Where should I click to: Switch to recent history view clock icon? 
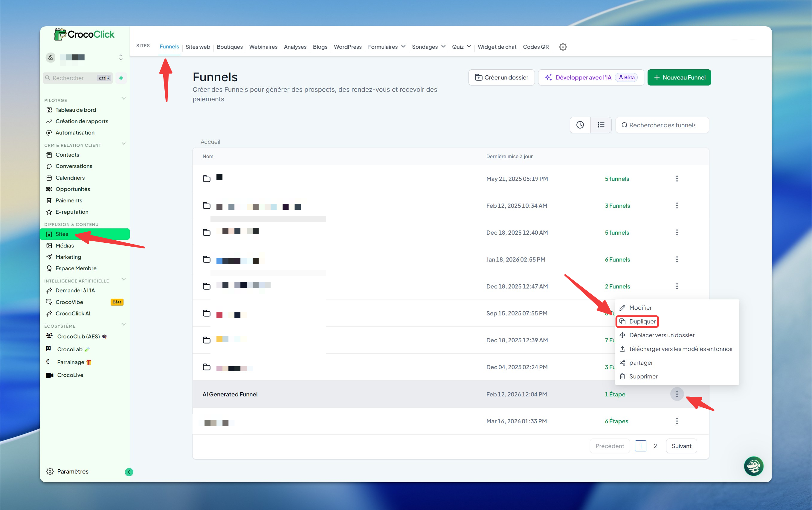pos(580,125)
